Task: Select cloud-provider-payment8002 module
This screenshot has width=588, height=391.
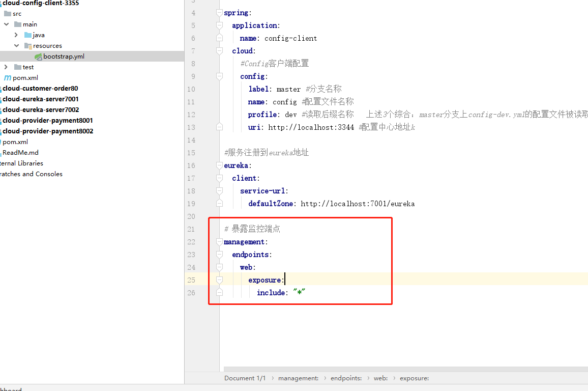Action: click(48, 131)
